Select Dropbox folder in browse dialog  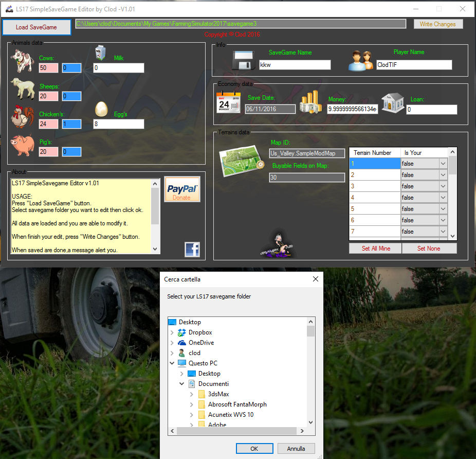pyautogui.click(x=200, y=332)
